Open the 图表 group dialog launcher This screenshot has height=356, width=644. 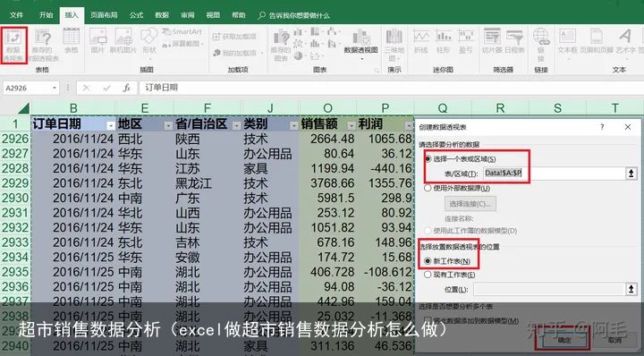377,71
